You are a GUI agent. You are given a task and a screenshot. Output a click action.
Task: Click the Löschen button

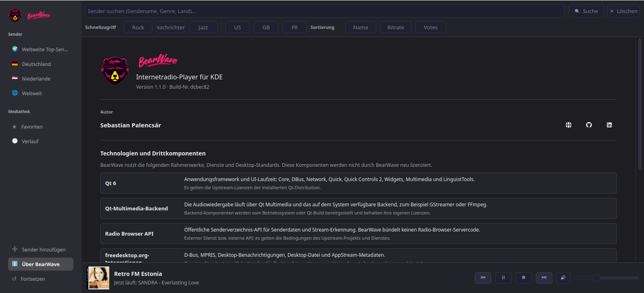pyautogui.click(x=624, y=11)
